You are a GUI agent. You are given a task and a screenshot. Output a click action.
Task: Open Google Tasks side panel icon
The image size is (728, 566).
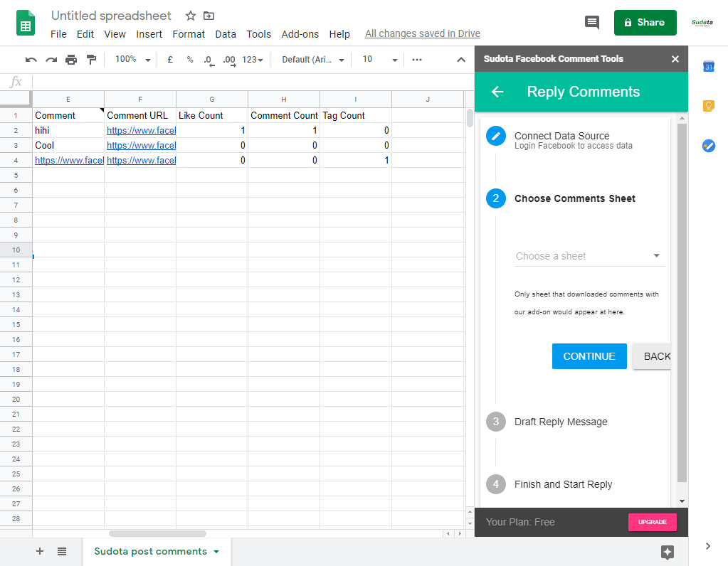[x=709, y=146]
